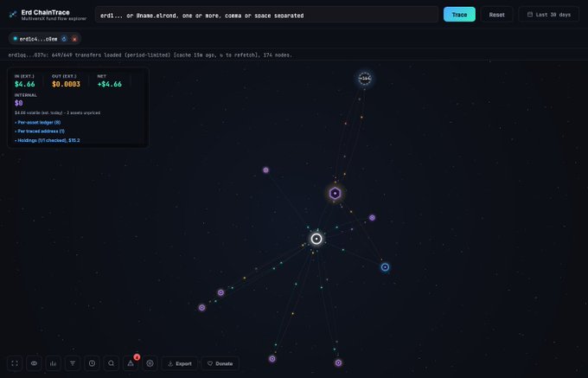
Task: Expand Per traced address section
Action: pos(40,131)
